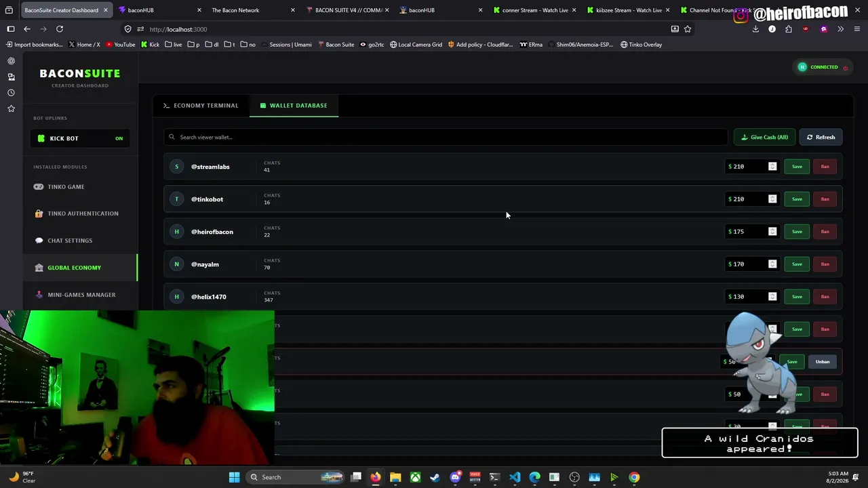868x488 pixels.
Task: Focus the Search viewer wallet field
Action: coord(446,137)
